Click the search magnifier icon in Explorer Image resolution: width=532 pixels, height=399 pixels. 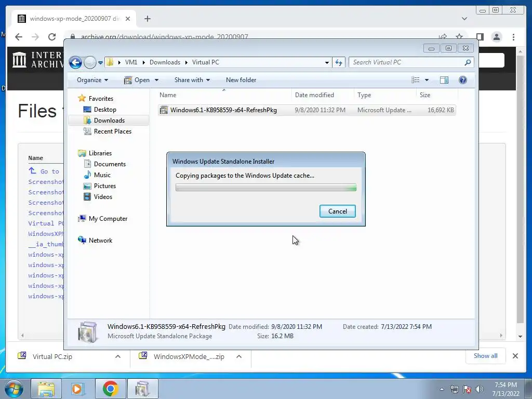(468, 62)
